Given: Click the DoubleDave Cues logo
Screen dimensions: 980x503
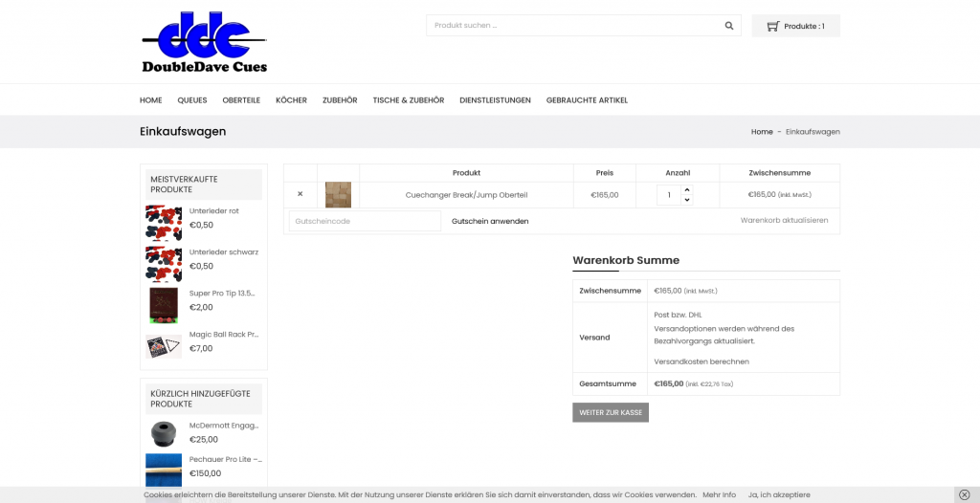Looking at the screenshot, I should [204, 43].
